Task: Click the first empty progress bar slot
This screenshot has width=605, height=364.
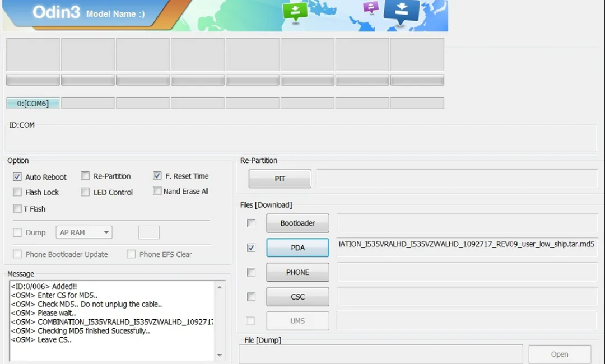Action: [33, 80]
